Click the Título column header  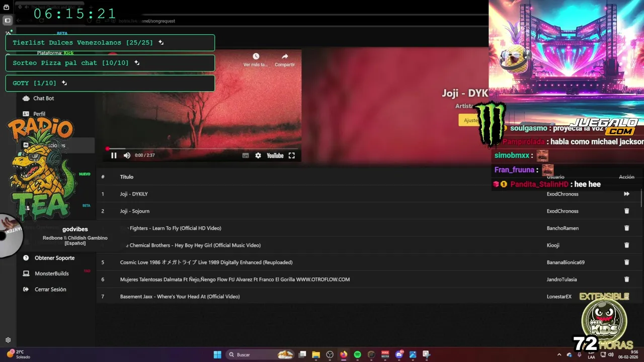tap(127, 177)
